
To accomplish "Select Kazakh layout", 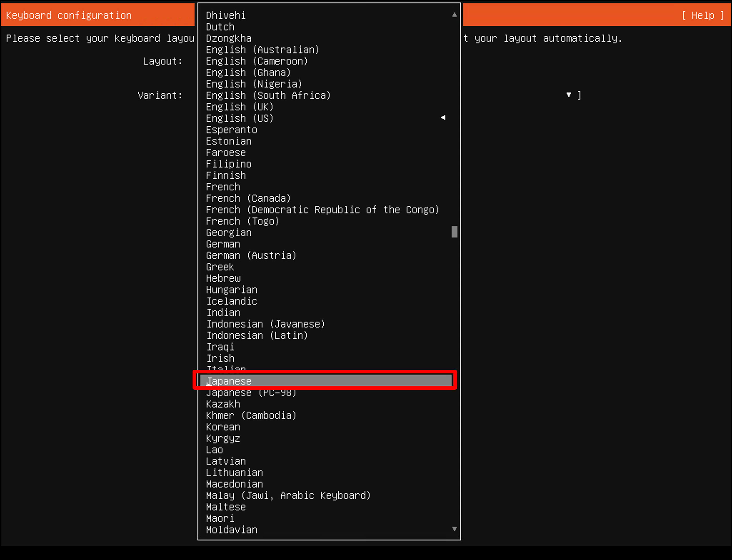I will [x=223, y=404].
